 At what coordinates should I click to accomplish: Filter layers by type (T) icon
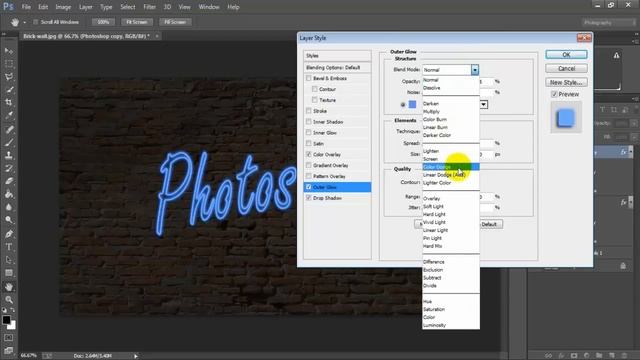click(602, 109)
